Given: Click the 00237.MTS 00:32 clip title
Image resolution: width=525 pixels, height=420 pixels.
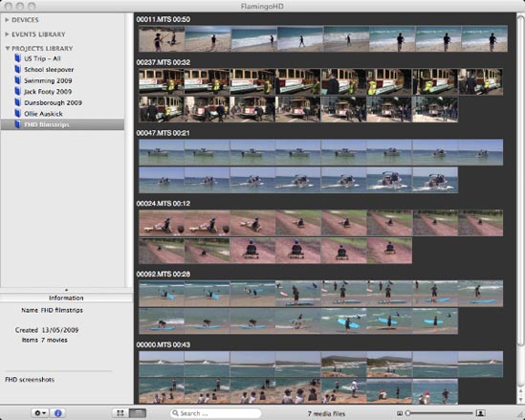Looking at the screenshot, I should (164, 62).
